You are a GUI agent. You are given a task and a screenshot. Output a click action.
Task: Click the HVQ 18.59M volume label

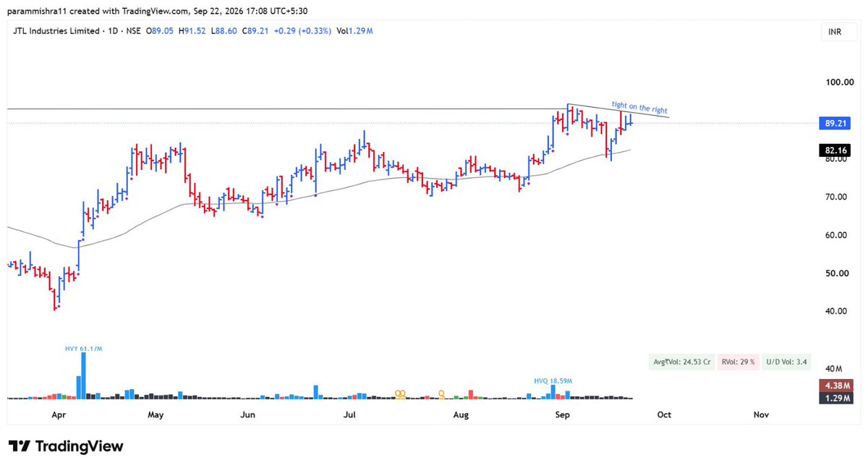click(x=553, y=380)
